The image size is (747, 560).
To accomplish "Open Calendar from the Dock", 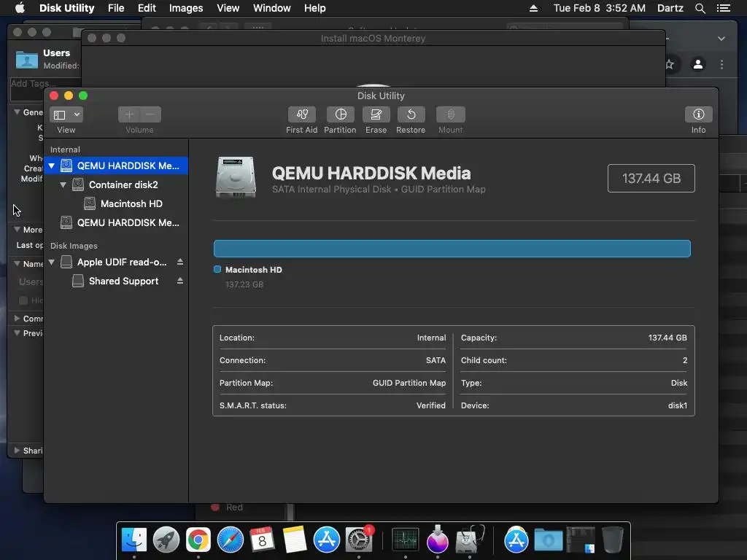I will [262, 540].
